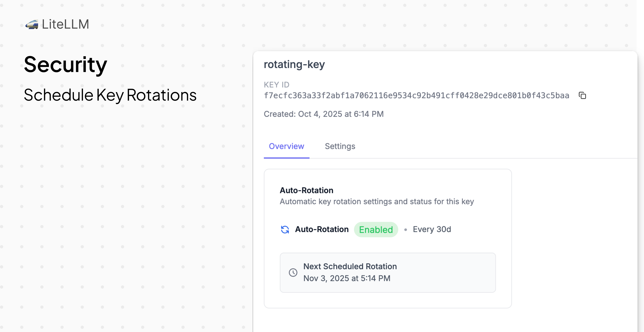Click the bold Auto-Rotation status label
Image resolution: width=644 pixels, height=332 pixels.
point(322,229)
